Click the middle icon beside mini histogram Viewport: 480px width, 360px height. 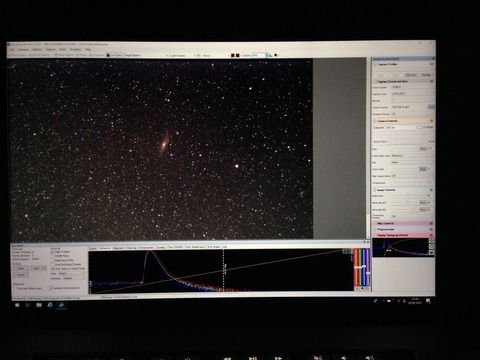tap(431, 247)
